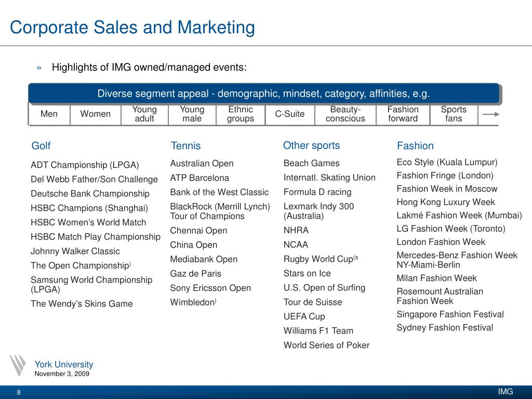
Task: Select the Fashion forward segment cell
Action: [x=403, y=114]
